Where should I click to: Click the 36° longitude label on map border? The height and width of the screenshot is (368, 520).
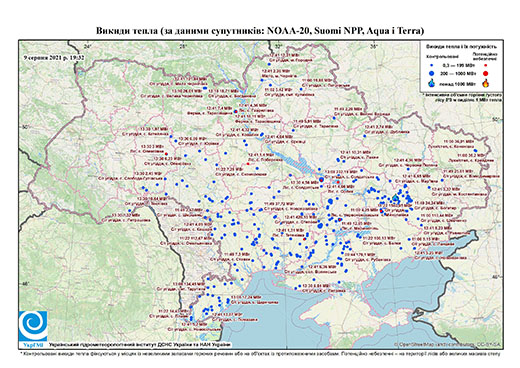[374, 46]
